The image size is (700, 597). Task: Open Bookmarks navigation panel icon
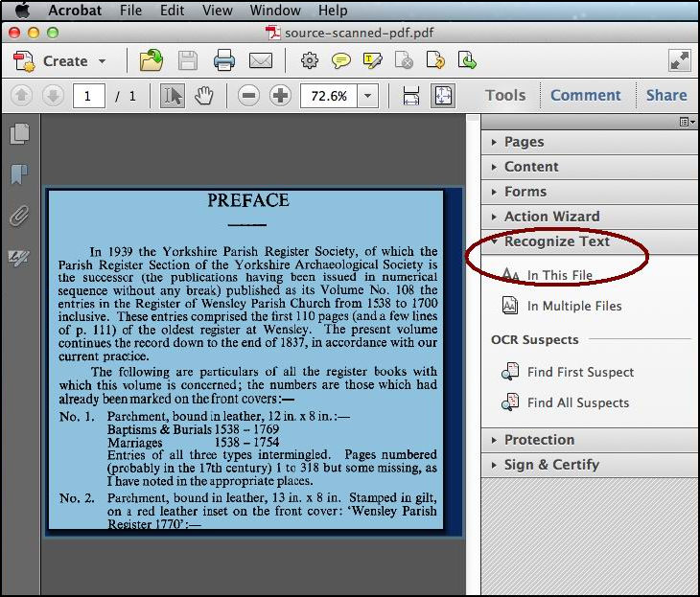tap(19, 174)
